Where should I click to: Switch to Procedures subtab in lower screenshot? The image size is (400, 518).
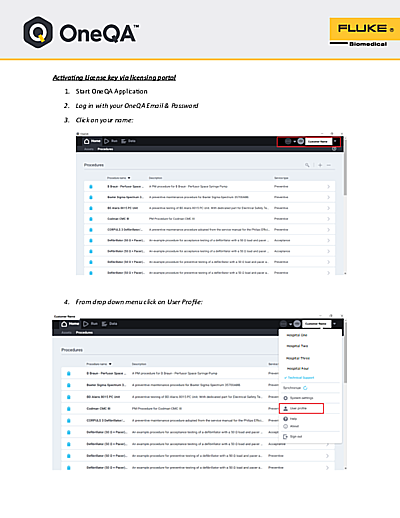point(84,332)
